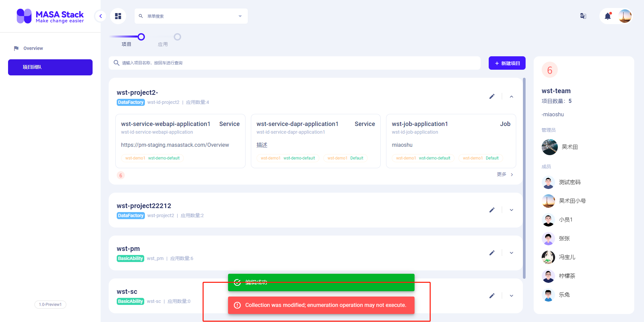Collapse the wst-project2- applications list
The image size is (644, 322).
[x=511, y=96]
